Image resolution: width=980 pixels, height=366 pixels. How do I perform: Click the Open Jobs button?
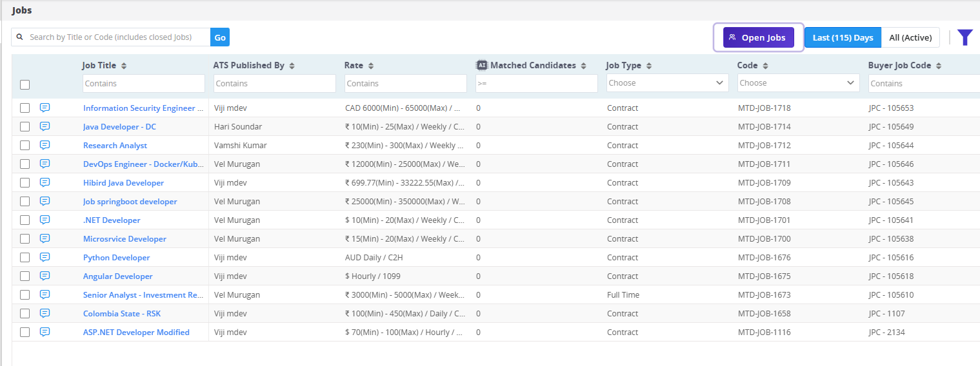758,37
